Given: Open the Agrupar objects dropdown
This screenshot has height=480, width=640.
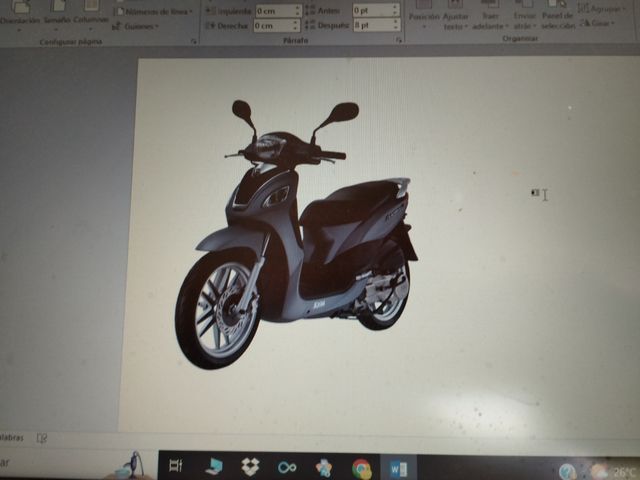Looking at the screenshot, I should (x=601, y=7).
